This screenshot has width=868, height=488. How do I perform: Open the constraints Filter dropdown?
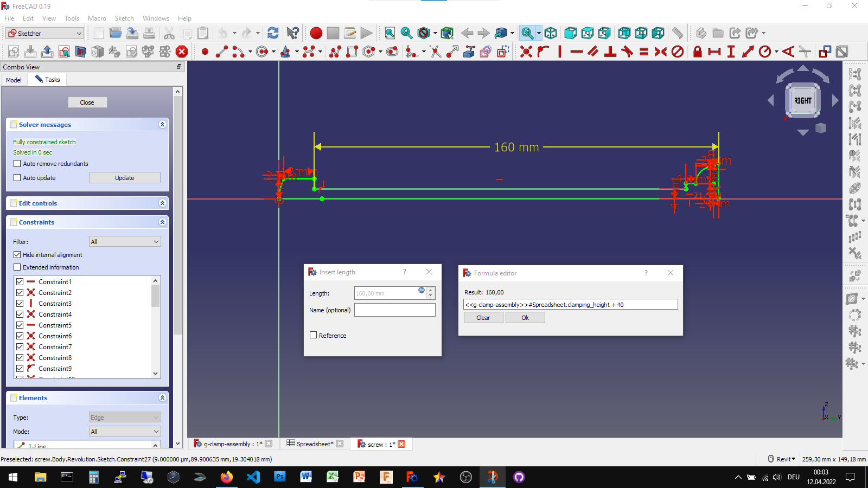click(125, 241)
